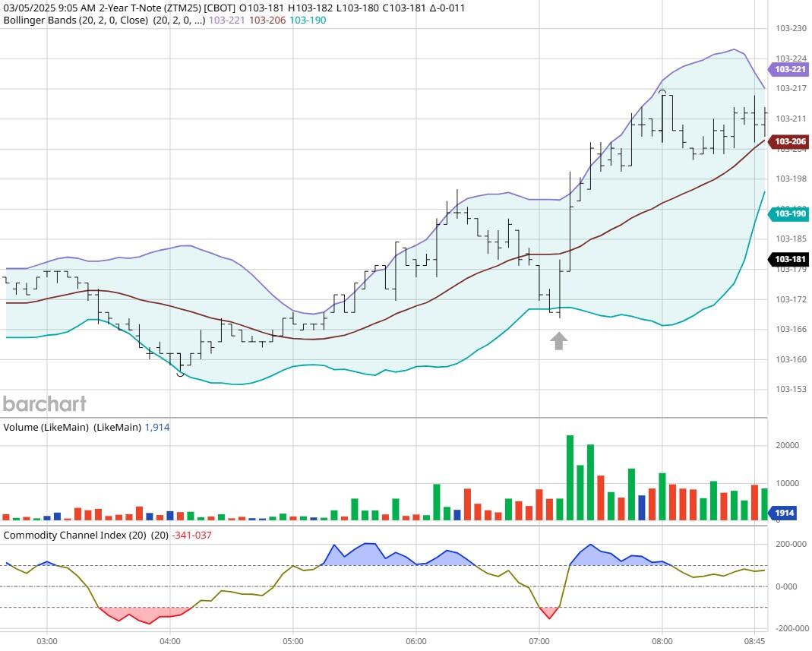Screen dimensions: 812x651
Task: Select the dark red 103-206 middle band tag
Action: [790, 141]
